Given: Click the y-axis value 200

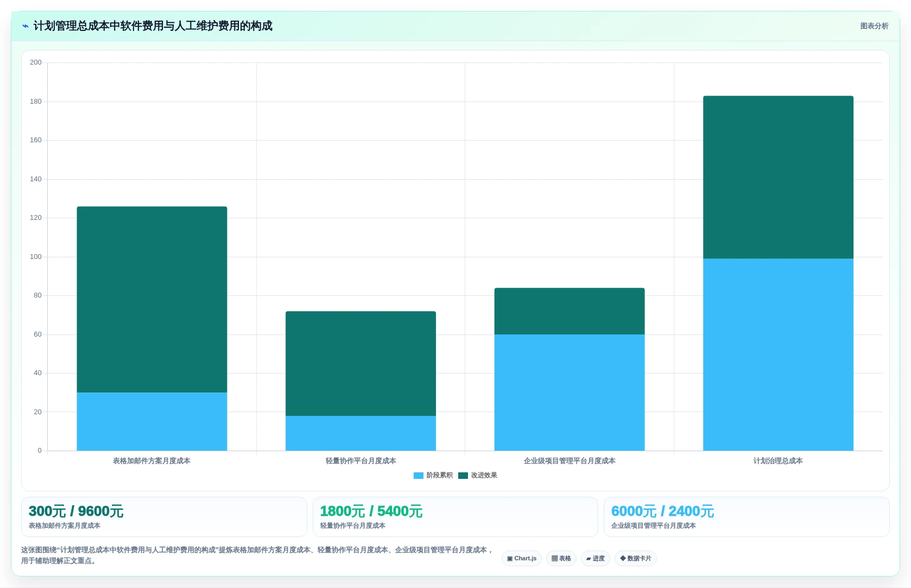Looking at the screenshot, I should coord(36,62).
